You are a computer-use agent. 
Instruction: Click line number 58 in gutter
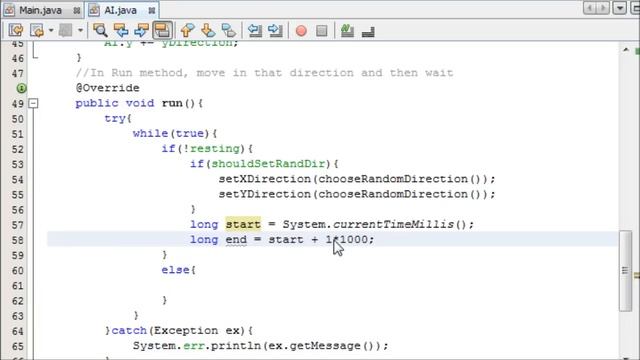[x=18, y=240]
